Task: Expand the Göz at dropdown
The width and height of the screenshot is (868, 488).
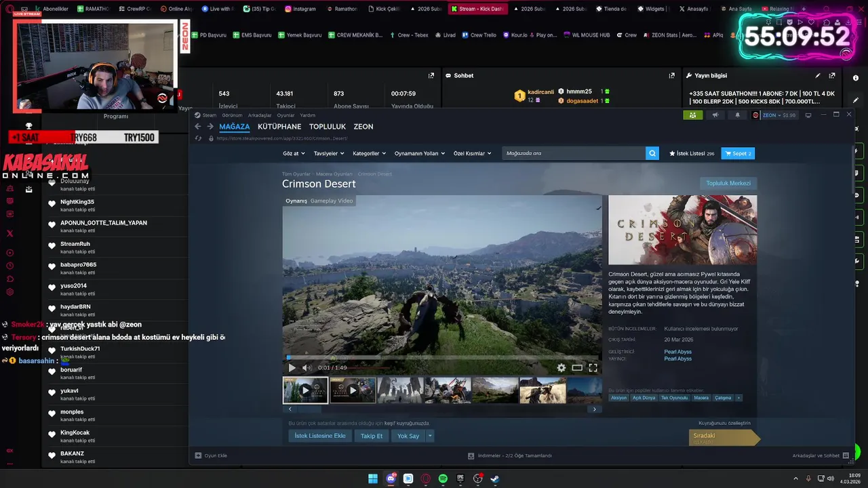Action: 293,153
